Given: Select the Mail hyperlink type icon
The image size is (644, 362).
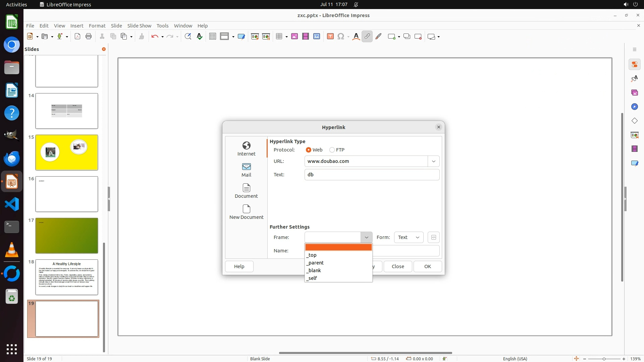Looking at the screenshot, I should (246, 170).
